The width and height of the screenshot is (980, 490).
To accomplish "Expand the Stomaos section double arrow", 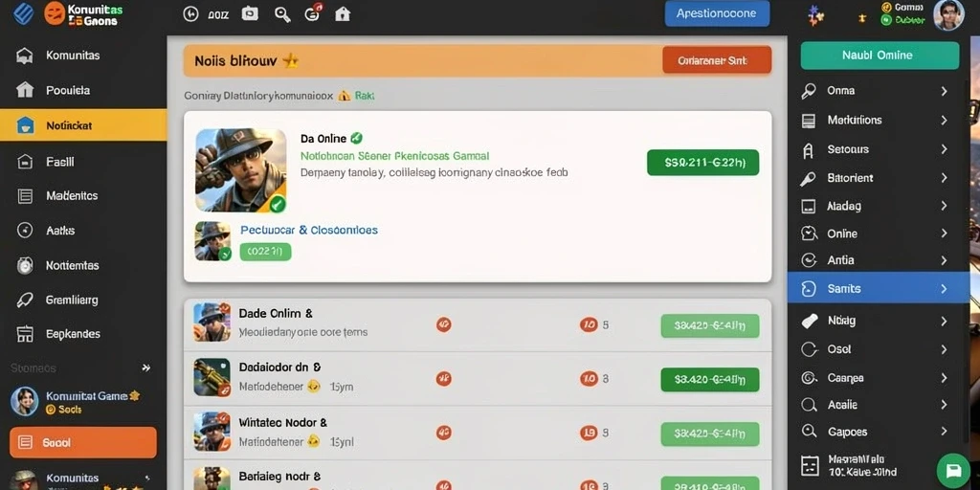I will [146, 368].
